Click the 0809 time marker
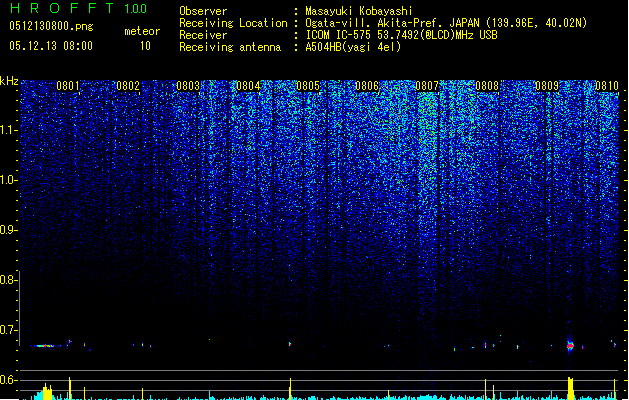629x400 pixels. pos(547,86)
